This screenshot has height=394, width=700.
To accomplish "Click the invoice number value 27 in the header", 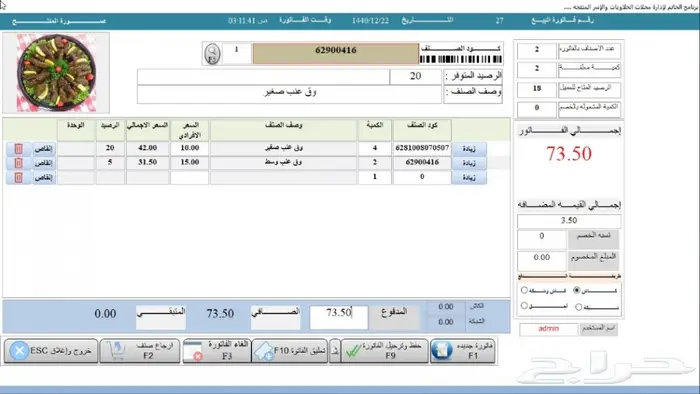I will 499,21.
